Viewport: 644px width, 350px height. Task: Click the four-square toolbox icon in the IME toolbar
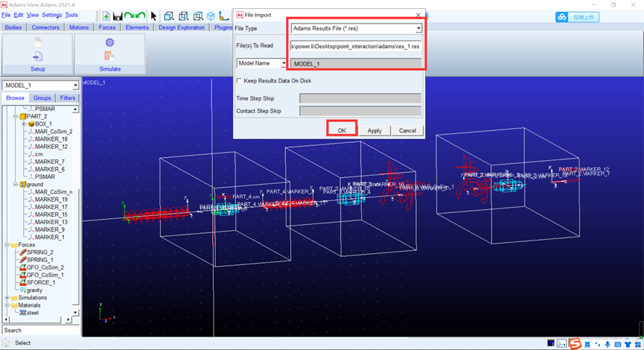(638, 344)
